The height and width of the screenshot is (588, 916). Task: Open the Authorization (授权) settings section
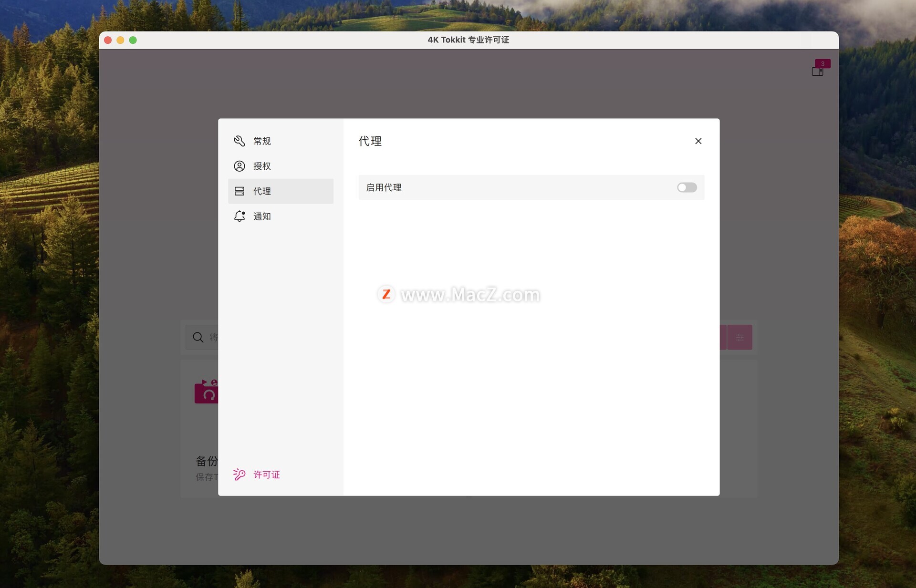pos(281,166)
